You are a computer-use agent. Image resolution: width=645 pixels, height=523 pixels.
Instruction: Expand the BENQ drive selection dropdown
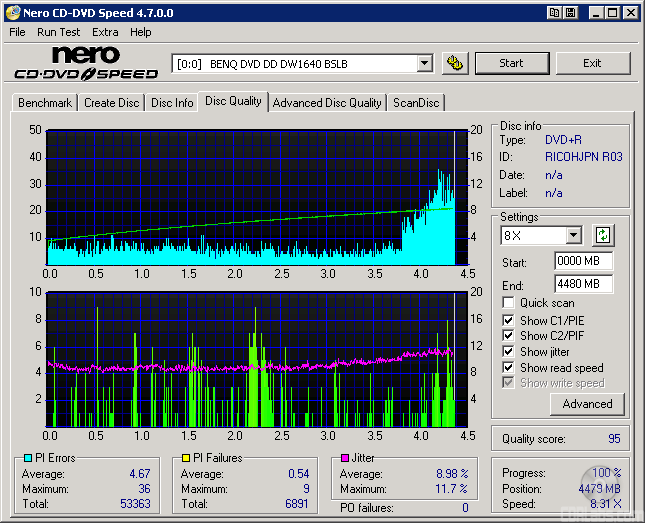click(x=424, y=63)
